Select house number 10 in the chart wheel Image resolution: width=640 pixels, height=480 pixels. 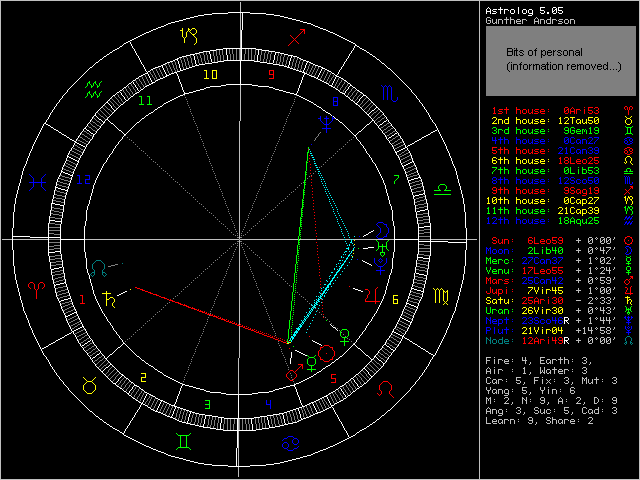pyautogui.click(x=210, y=74)
